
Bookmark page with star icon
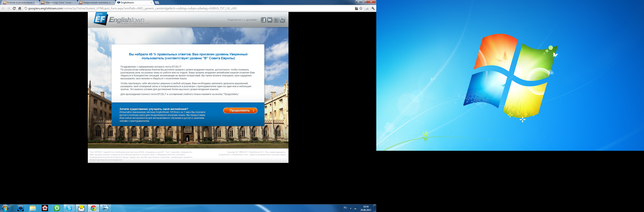pyautogui.click(x=361, y=8)
